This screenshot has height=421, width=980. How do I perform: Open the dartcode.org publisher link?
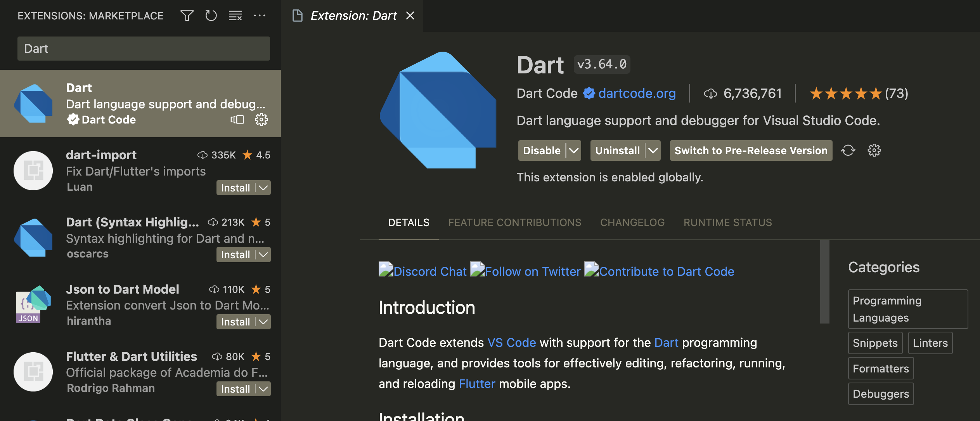tap(637, 93)
